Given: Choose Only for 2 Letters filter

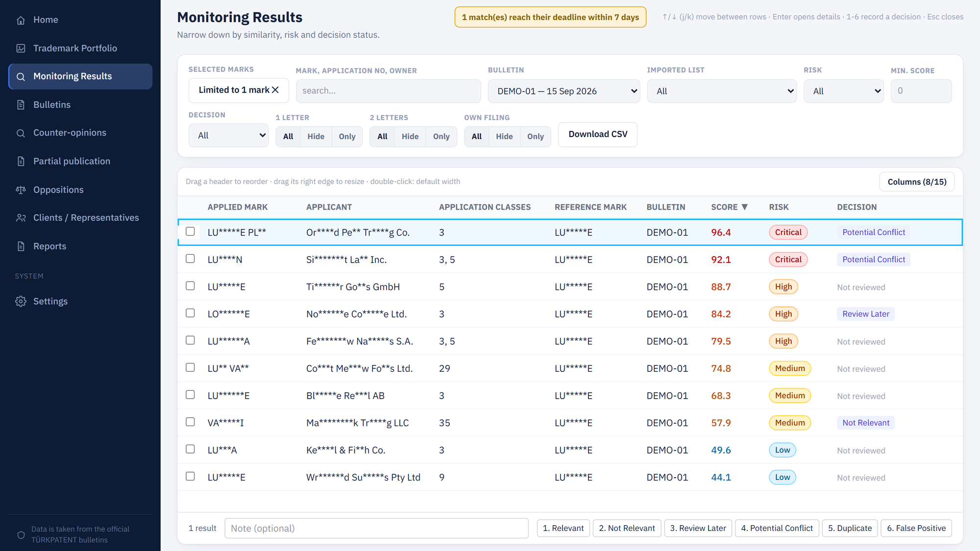Looking at the screenshot, I should 441,137.
